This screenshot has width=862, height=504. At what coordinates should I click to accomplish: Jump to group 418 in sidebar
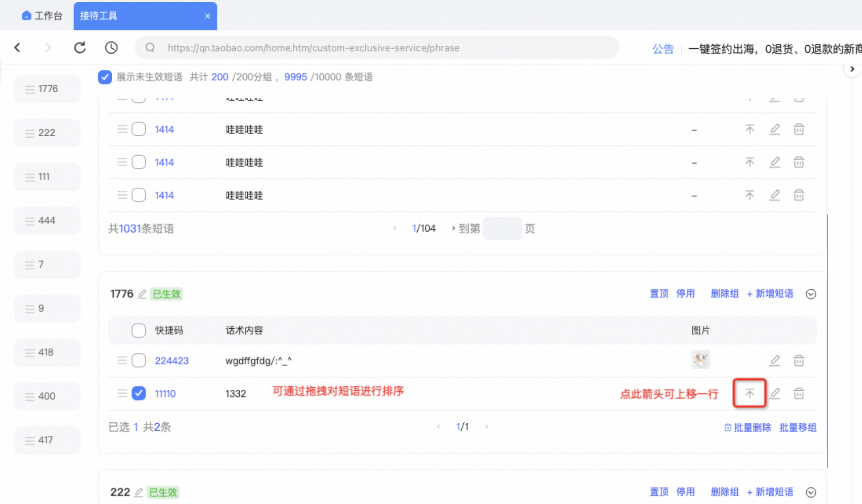(47, 352)
